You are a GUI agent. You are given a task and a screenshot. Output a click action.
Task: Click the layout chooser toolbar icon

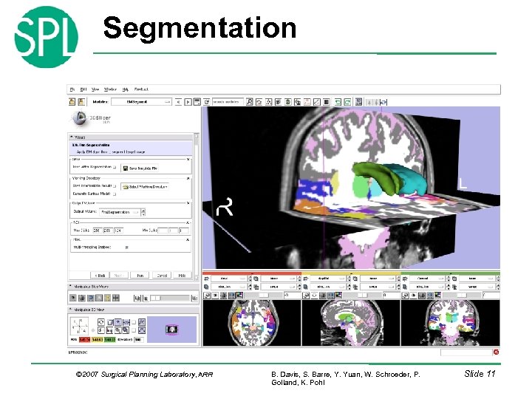click(358, 102)
